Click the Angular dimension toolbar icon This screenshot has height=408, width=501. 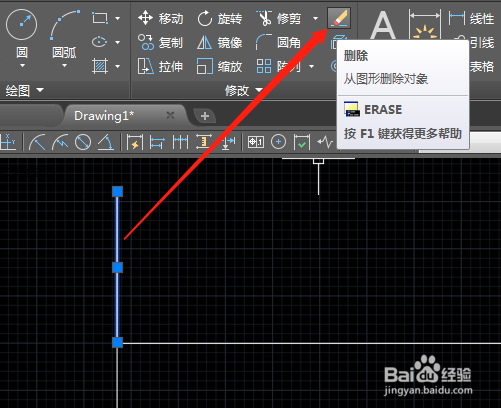pos(106,142)
